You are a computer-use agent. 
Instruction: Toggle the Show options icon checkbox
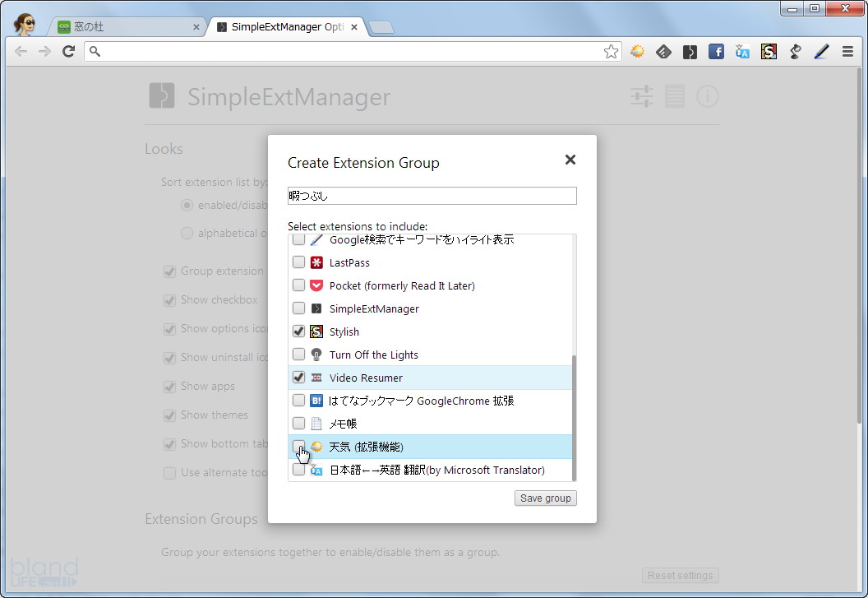(x=169, y=329)
